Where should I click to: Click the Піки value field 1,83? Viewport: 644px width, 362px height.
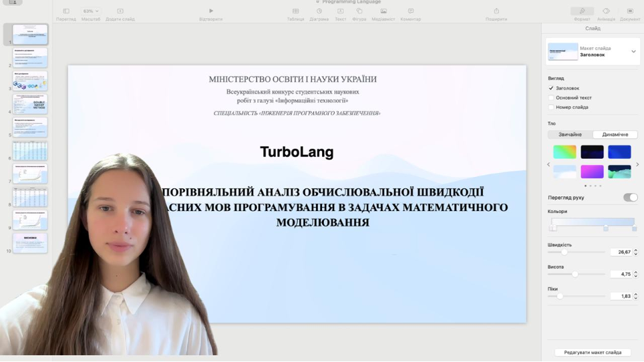pyautogui.click(x=621, y=296)
